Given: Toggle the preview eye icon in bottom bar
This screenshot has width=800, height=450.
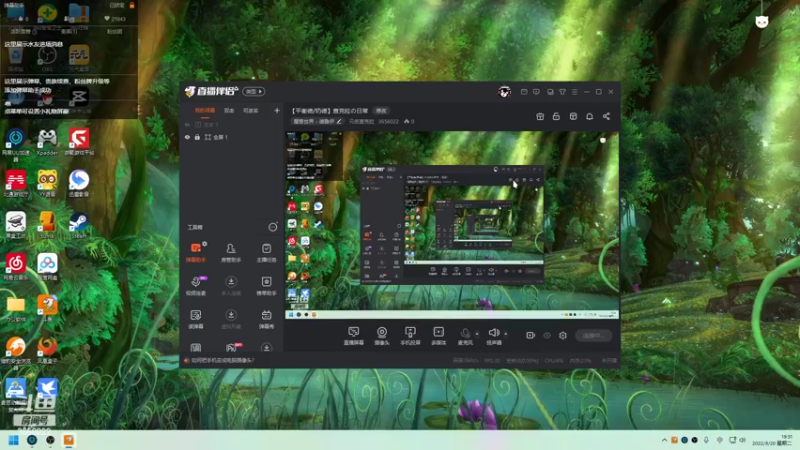Looking at the screenshot, I should click(x=547, y=335).
